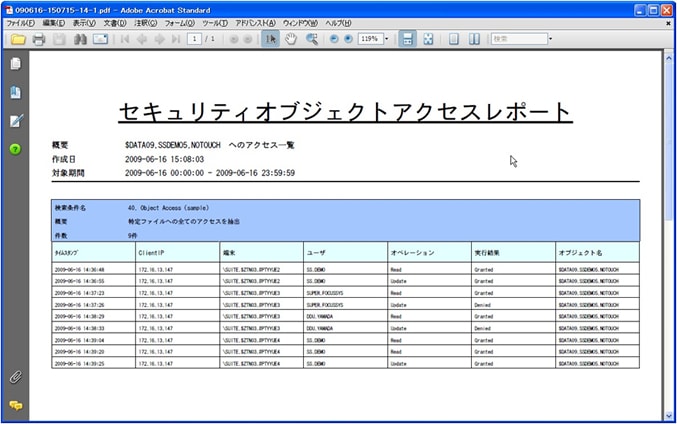Viewport: 677px width, 424px height.
Task: Open the Comments panel in sidebar
Action: [x=15, y=405]
